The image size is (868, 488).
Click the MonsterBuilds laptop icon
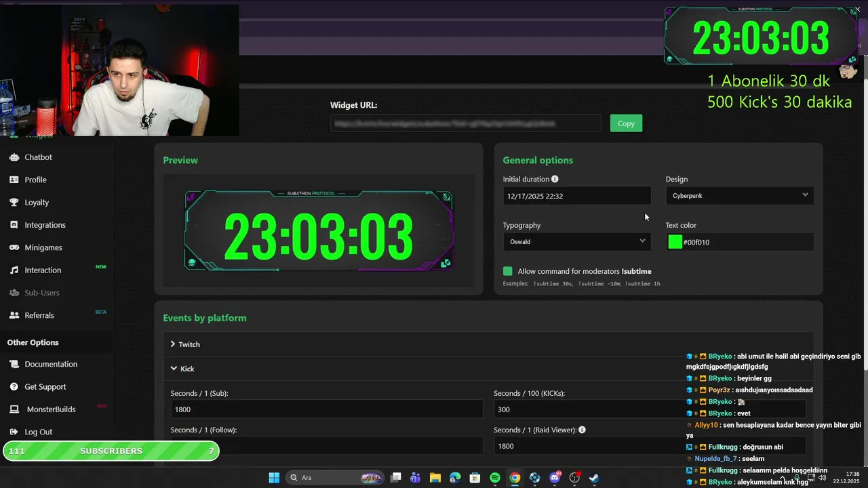14,409
